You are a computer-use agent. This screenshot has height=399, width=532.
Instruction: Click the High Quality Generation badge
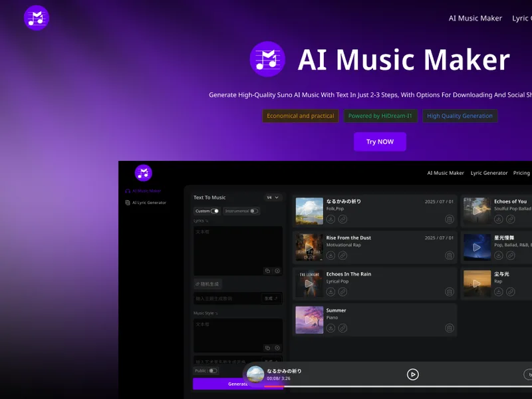click(460, 116)
